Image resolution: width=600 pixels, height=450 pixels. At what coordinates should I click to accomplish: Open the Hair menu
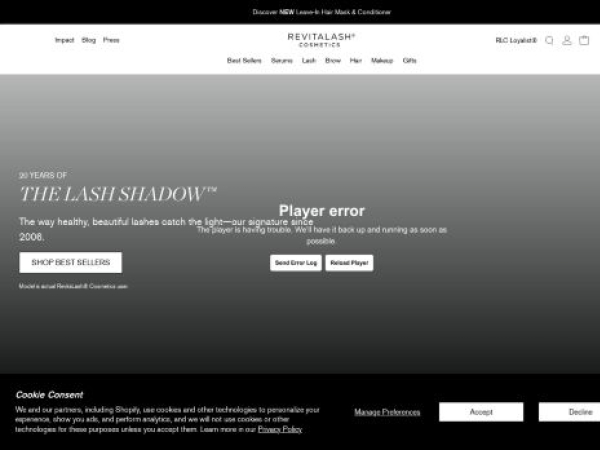(355, 60)
